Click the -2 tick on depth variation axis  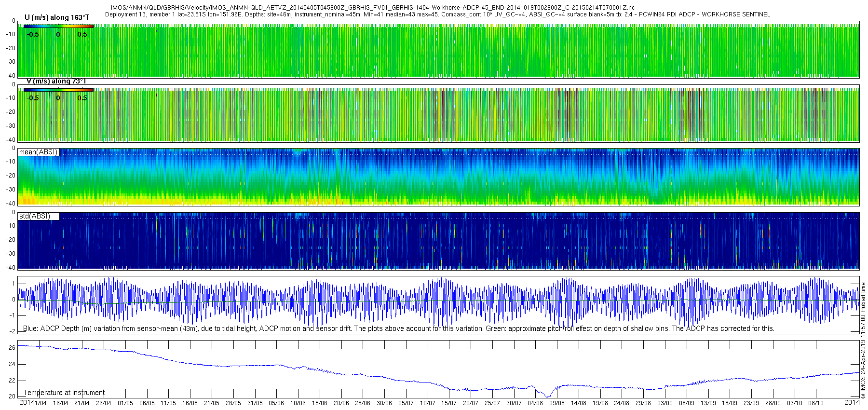[12, 331]
